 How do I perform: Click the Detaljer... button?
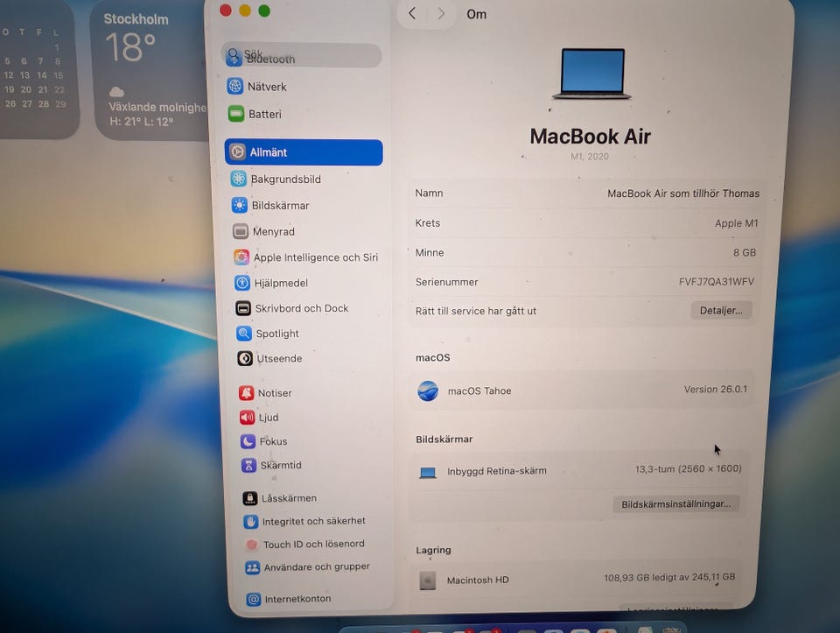(721, 310)
